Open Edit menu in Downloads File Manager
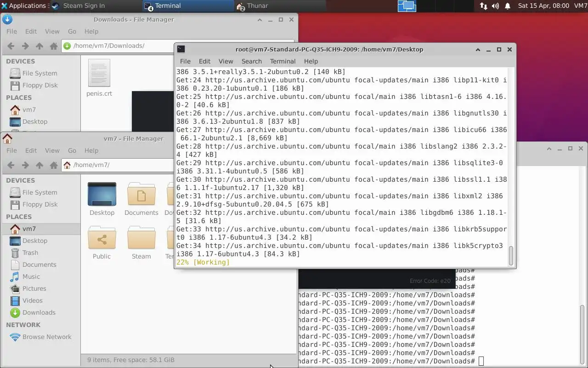Screen dimensions: 588x368 click(x=31, y=31)
